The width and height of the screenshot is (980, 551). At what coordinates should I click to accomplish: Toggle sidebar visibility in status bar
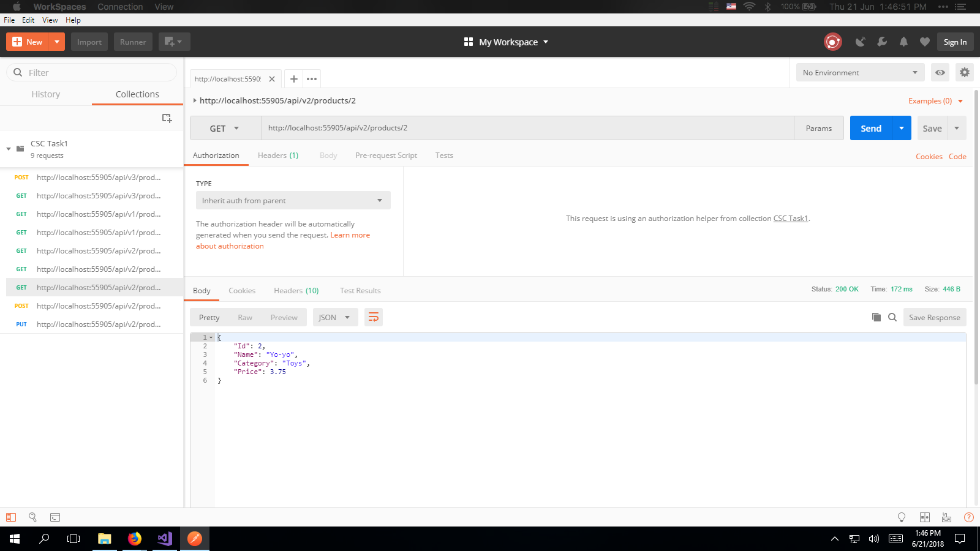[x=11, y=517]
